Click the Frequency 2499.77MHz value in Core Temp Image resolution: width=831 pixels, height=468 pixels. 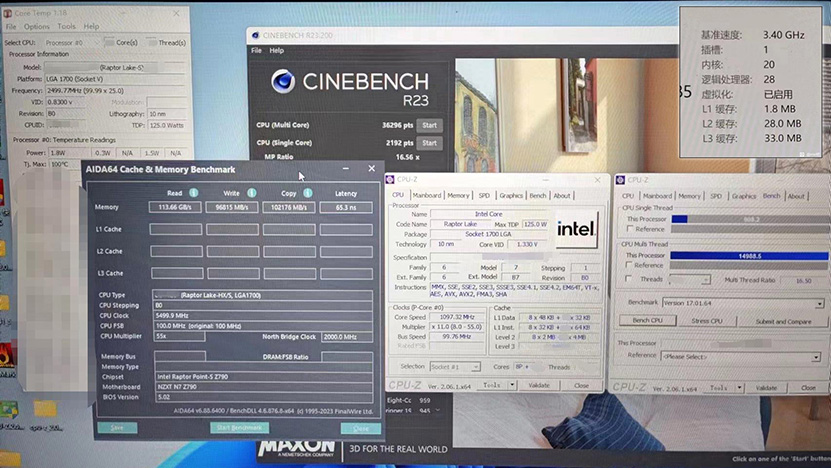(116, 91)
